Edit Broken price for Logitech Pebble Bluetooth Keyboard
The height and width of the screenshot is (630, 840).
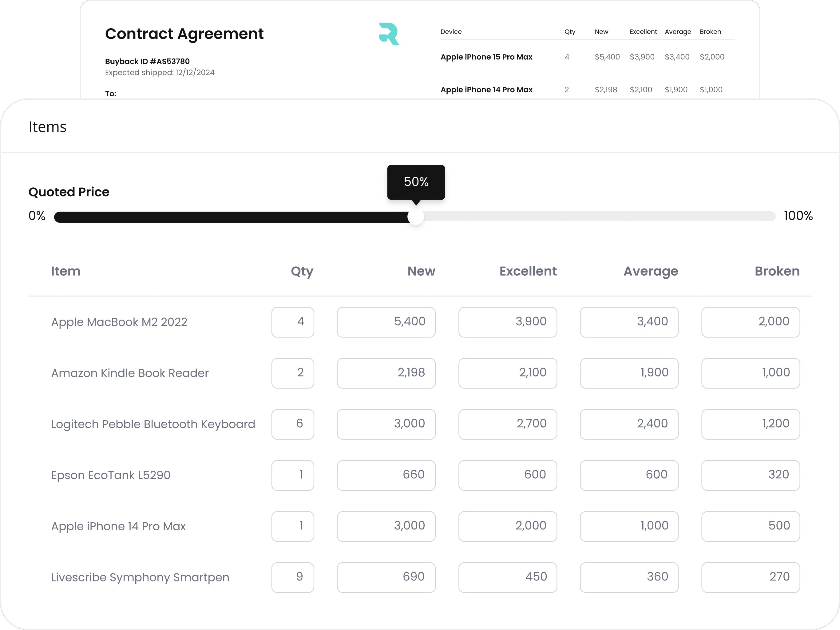point(751,424)
